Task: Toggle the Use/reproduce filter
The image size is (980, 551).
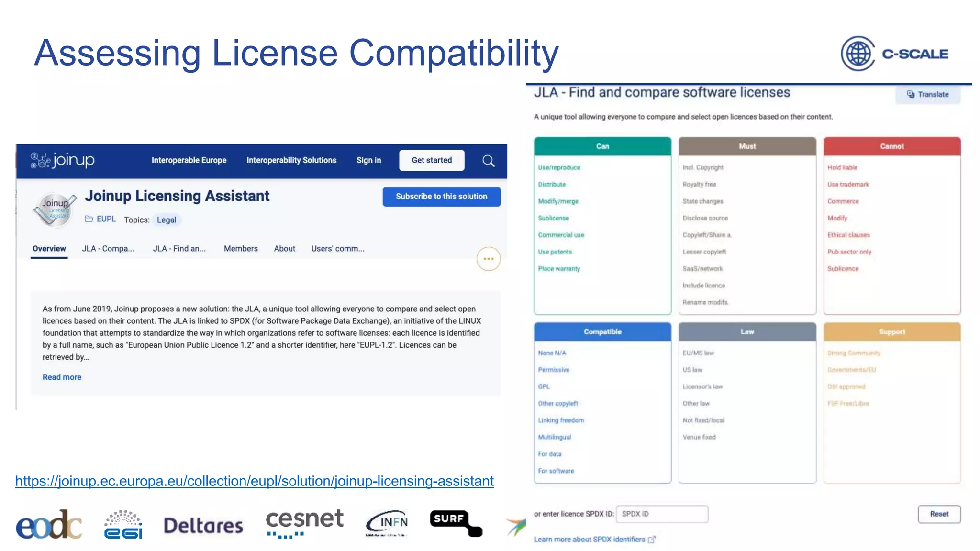Action: pyautogui.click(x=559, y=167)
